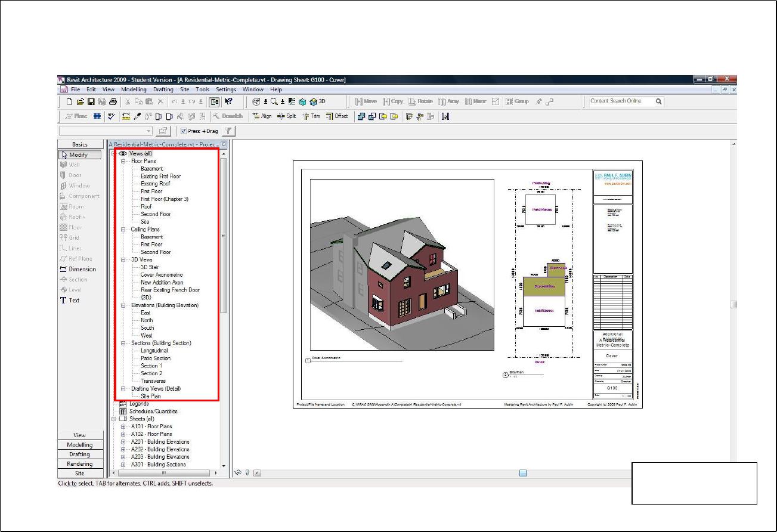Expand the A101 - Floor Plans sheet
Viewport: 777px width, 532px height.
click(123, 426)
